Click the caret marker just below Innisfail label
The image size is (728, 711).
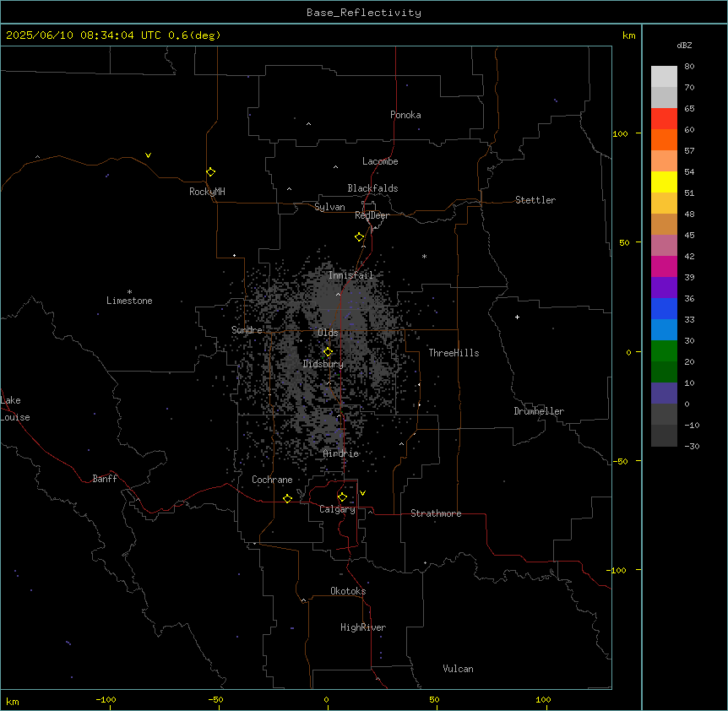click(338, 294)
